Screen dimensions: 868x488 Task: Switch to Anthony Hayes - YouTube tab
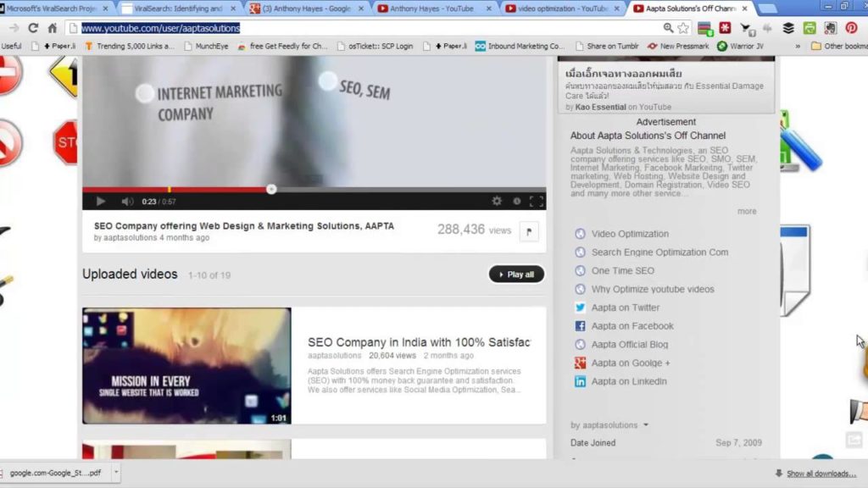(431, 8)
